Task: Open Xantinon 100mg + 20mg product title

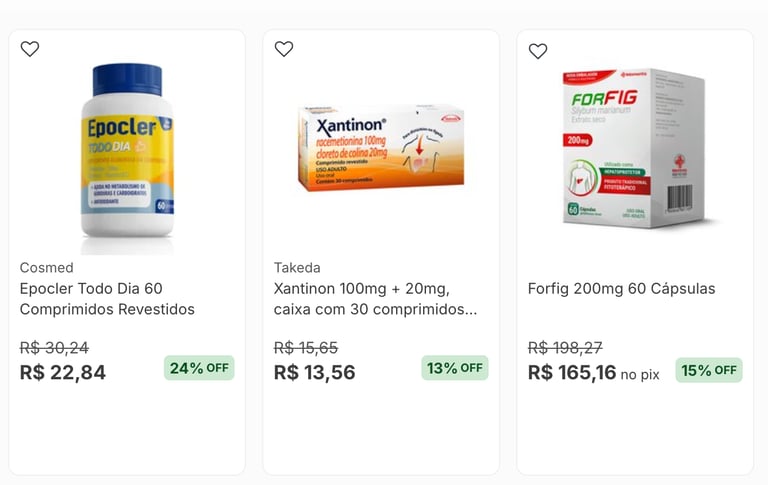Action: (374, 299)
